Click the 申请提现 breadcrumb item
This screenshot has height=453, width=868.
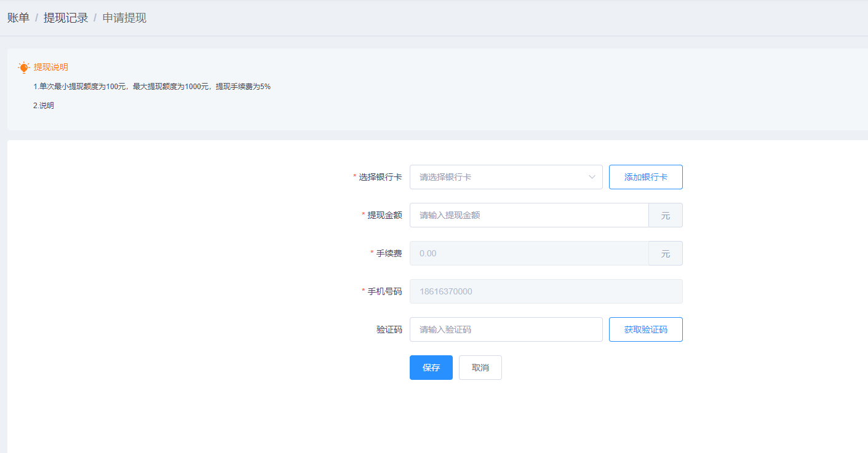124,18
